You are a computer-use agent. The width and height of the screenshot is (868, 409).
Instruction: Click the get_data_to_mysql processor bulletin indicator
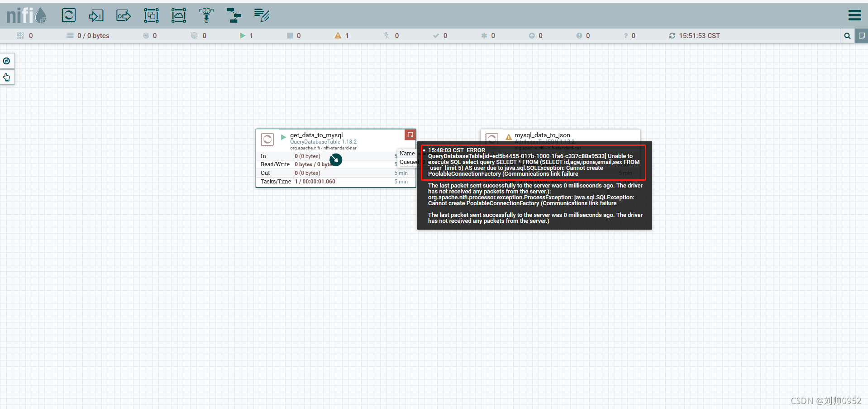(410, 135)
